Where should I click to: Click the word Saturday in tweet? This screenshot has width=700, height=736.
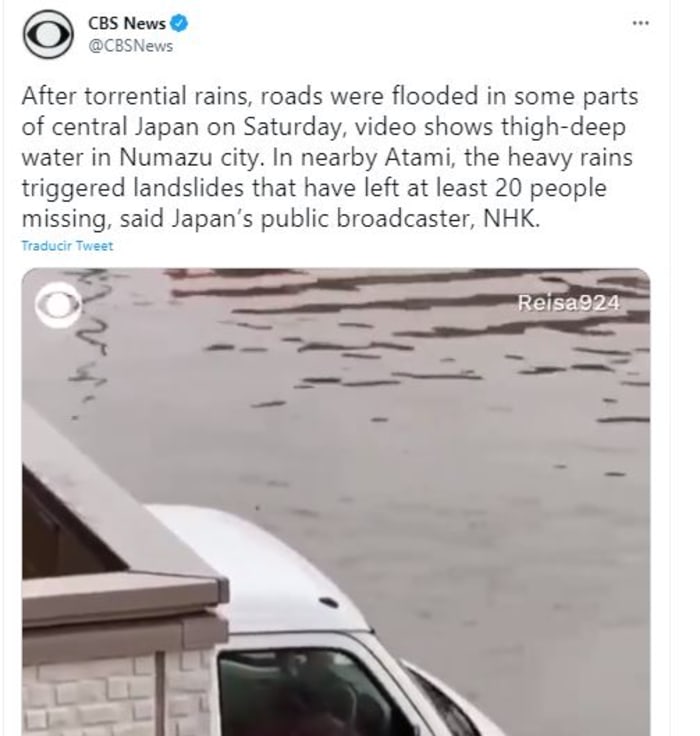pyautogui.click(x=294, y=127)
